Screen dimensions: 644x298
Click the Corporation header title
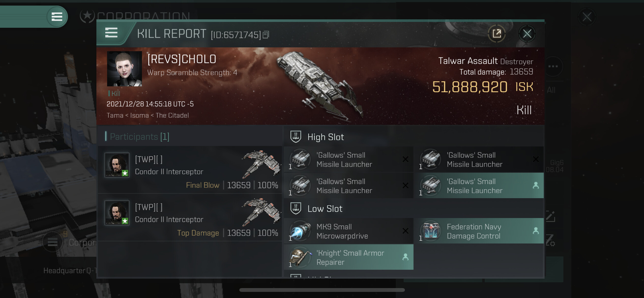coord(143,16)
